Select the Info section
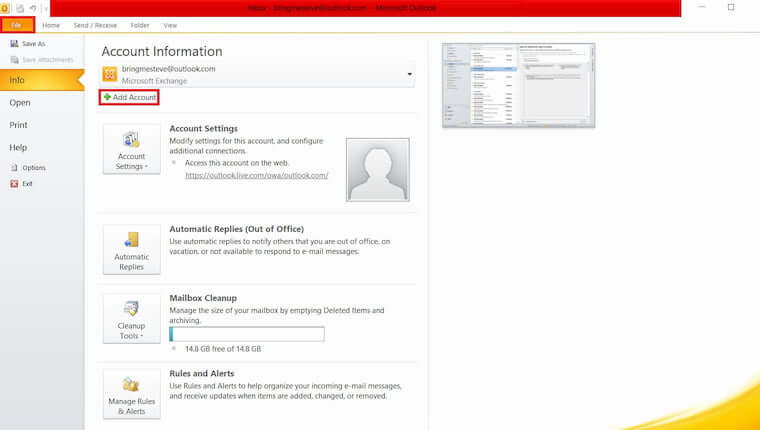The height and width of the screenshot is (430, 760). pos(42,80)
